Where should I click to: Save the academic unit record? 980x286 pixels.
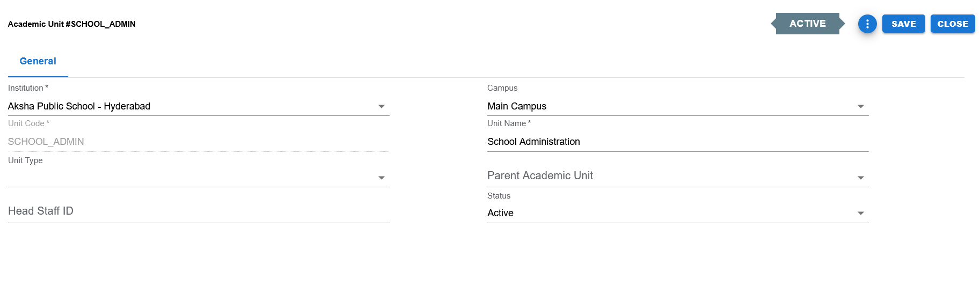point(903,24)
